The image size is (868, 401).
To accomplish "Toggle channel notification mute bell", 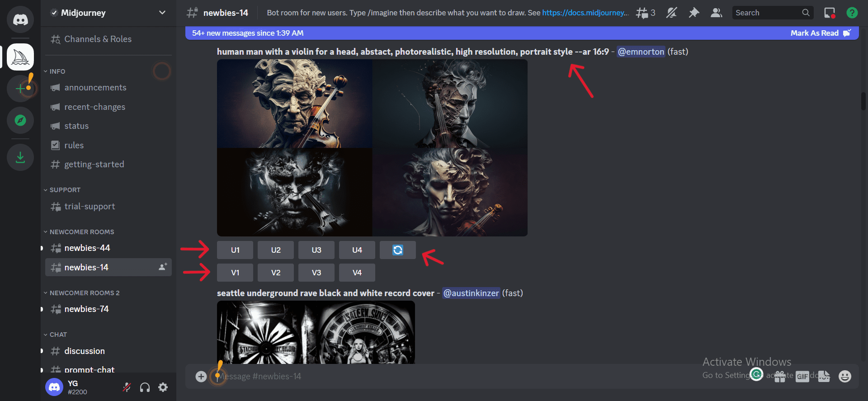I will point(671,13).
